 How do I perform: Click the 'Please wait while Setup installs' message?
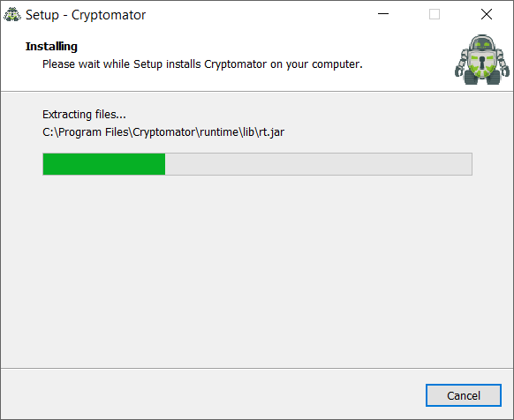coord(122,64)
